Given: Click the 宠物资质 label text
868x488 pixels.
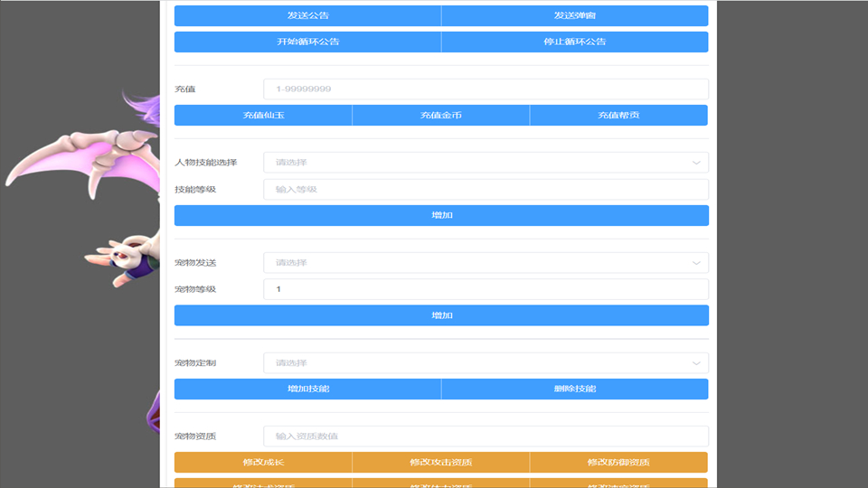Looking at the screenshot, I should coord(195,436).
